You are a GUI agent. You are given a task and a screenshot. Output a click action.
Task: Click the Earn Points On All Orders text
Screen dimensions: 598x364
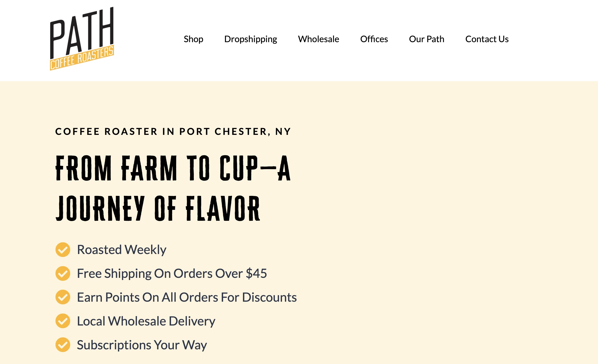(x=186, y=297)
